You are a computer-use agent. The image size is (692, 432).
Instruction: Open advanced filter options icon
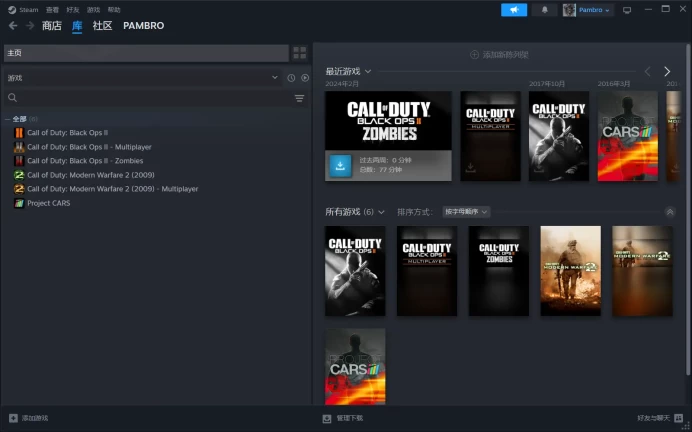coord(299,98)
